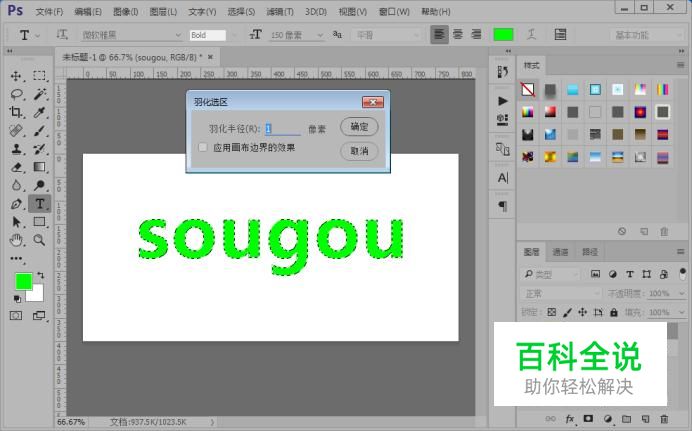The image size is (692, 431).
Task: Open the Select menu
Action: coord(241,11)
